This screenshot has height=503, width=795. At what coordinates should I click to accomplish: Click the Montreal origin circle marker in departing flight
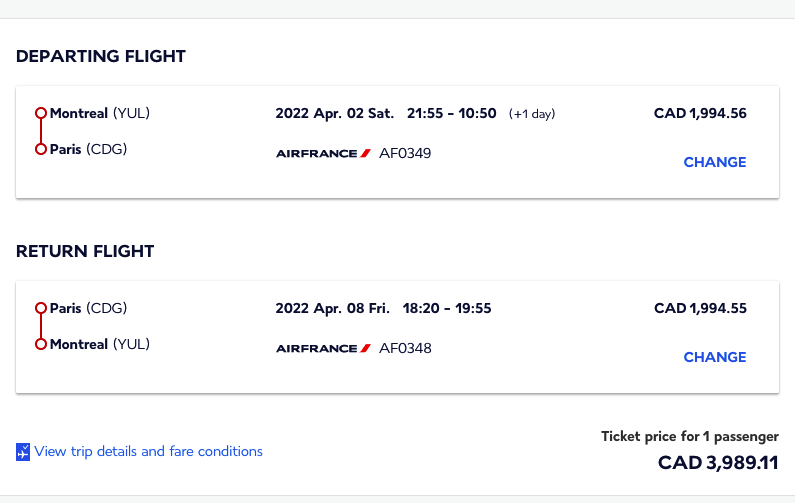41,114
